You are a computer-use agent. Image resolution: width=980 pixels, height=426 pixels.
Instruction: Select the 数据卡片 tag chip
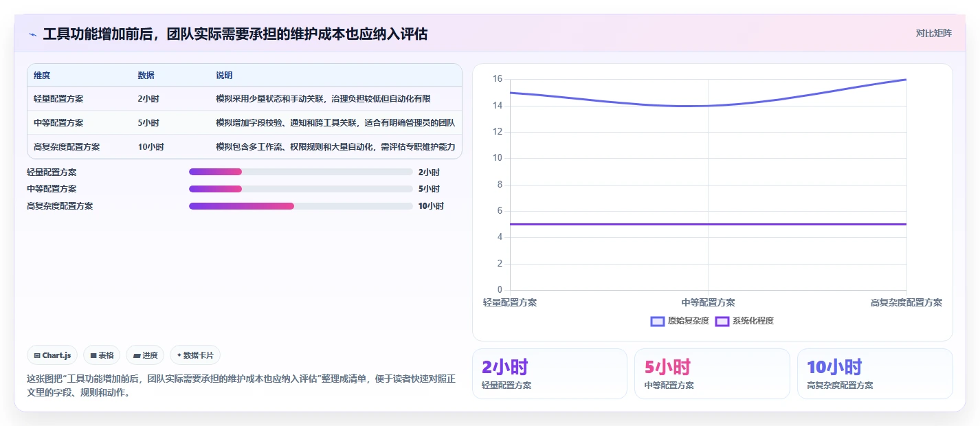coord(195,355)
